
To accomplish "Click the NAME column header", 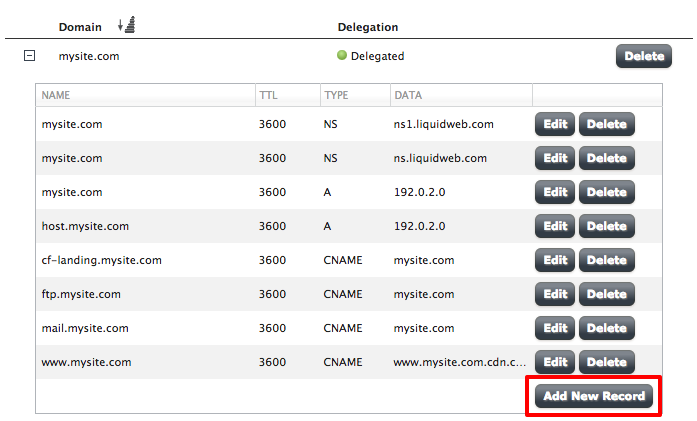I will (x=56, y=96).
